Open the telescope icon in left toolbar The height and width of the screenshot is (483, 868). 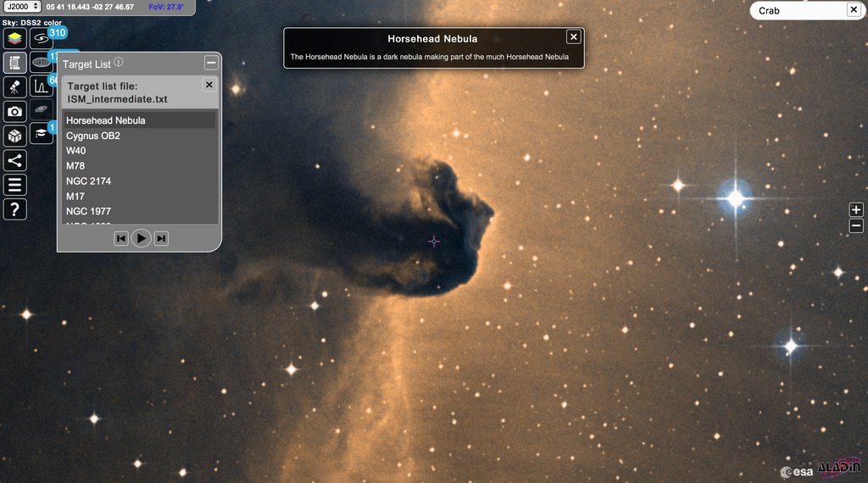pos(15,87)
